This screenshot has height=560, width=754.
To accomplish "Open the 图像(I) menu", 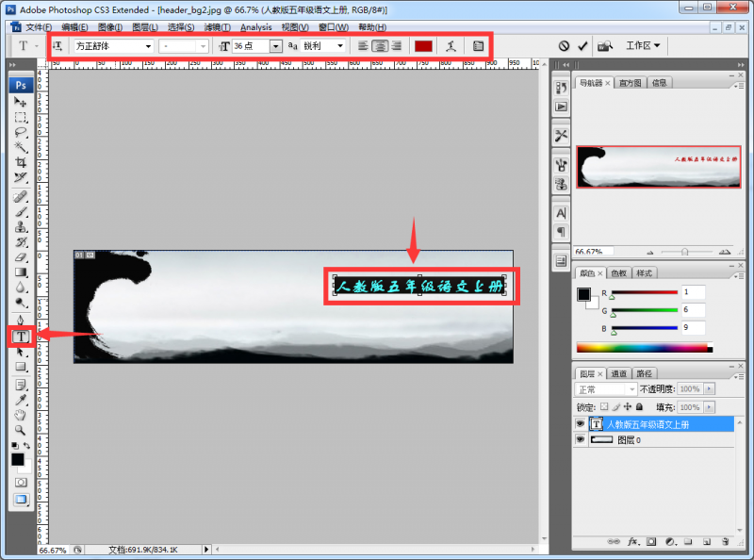I will 110,27.
